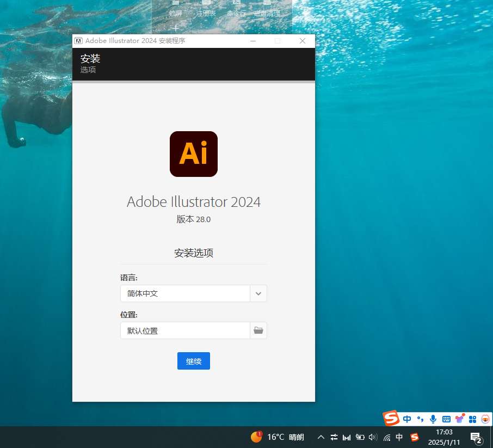This screenshot has width=493, height=448.
Task: Open the Sogou toolbox grid icon
Action: [x=472, y=419]
